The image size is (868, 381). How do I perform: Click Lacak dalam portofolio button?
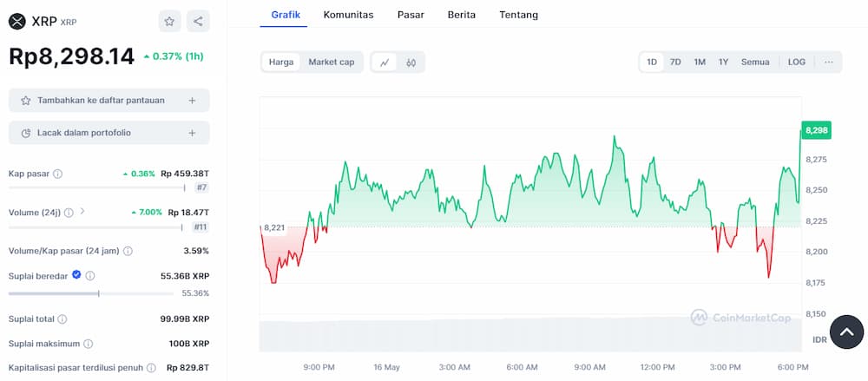(109, 133)
